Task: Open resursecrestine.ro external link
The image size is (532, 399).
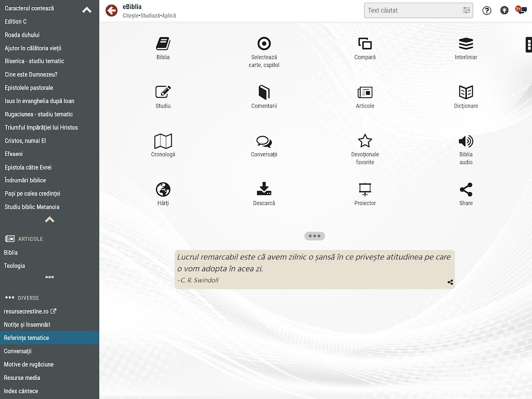Action: pos(30,311)
